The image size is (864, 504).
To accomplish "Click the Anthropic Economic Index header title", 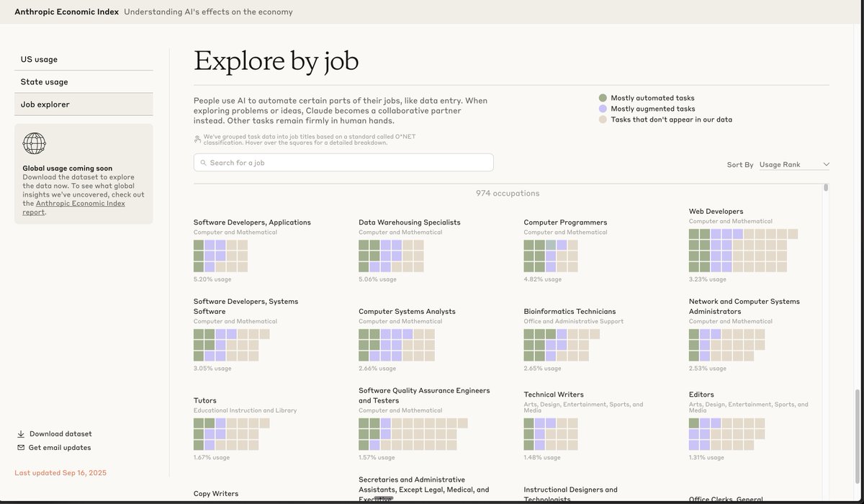I will point(66,12).
